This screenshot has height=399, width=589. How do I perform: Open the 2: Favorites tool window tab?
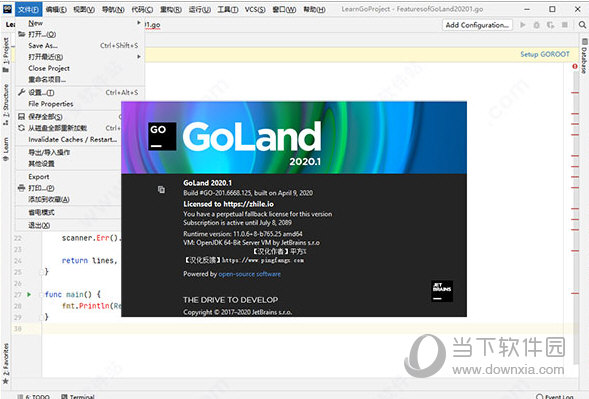[6, 363]
